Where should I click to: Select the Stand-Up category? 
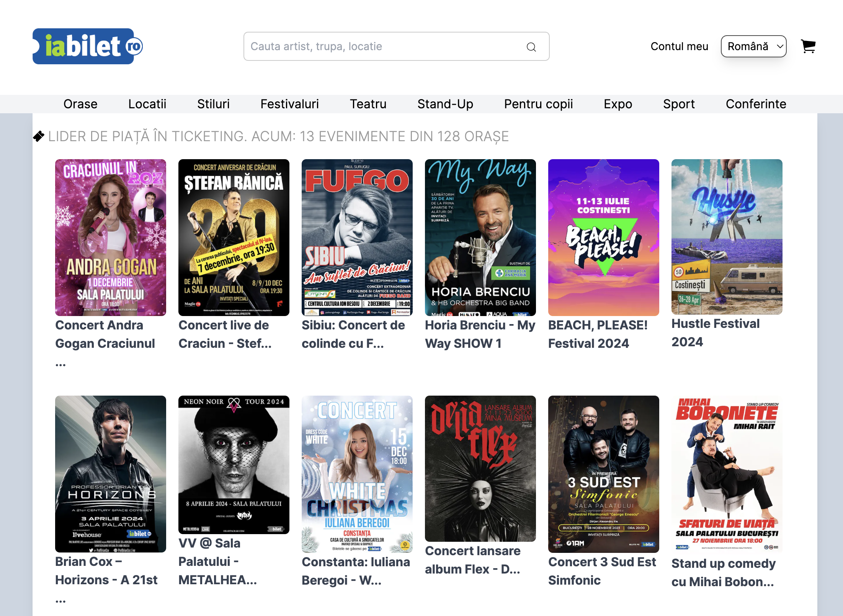click(445, 104)
